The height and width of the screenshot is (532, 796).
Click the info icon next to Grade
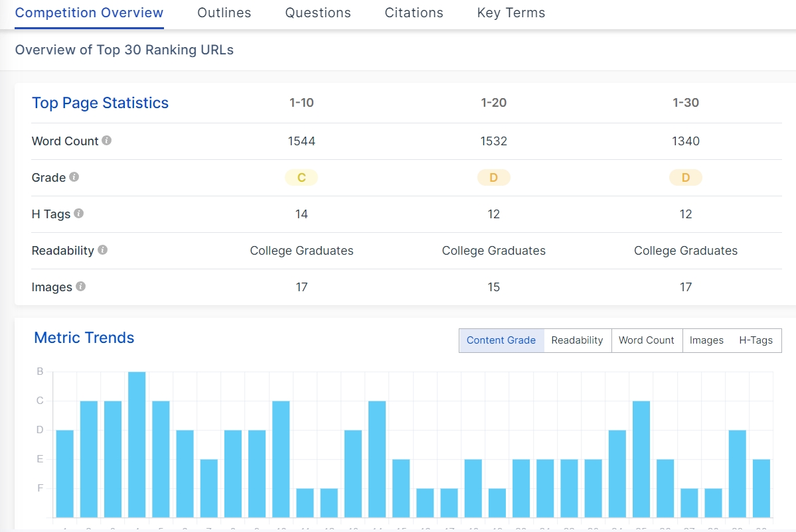click(74, 177)
